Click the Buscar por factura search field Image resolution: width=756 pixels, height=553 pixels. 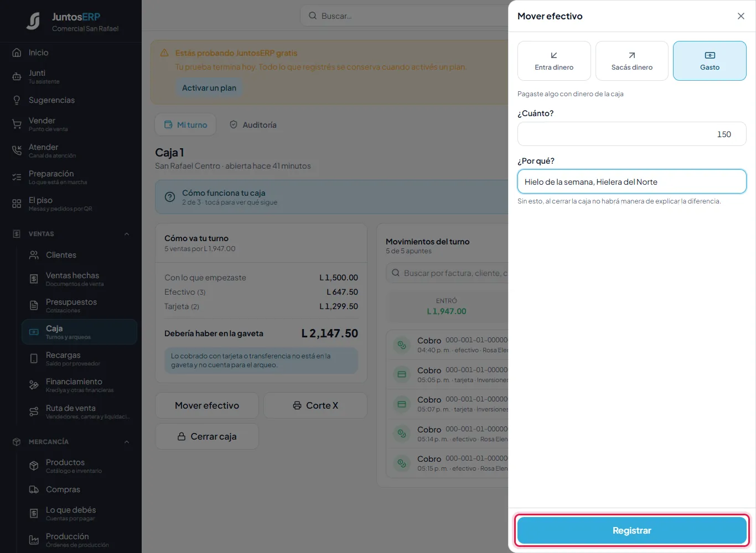(447, 273)
